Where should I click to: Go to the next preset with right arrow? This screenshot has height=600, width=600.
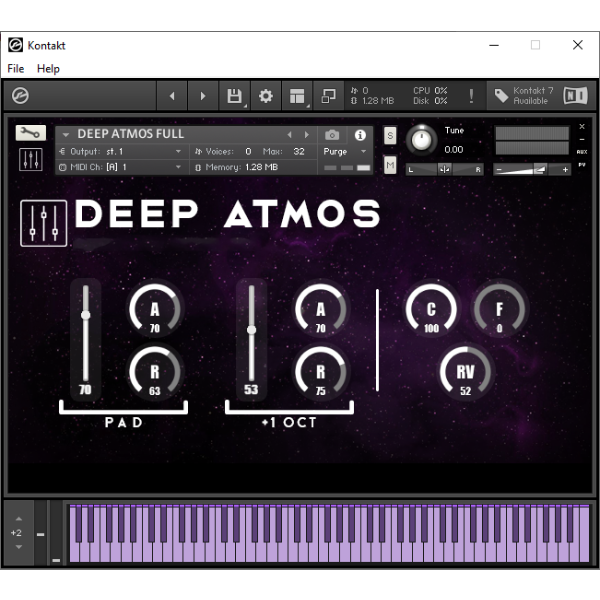coord(203,96)
